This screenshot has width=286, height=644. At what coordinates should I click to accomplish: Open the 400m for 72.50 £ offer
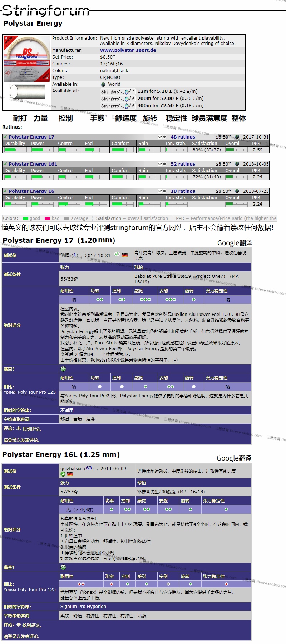click(x=171, y=106)
